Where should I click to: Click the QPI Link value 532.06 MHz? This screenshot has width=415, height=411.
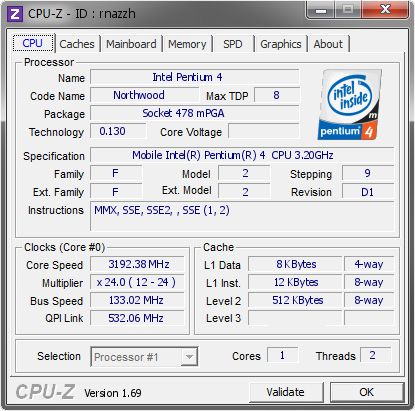coord(137,318)
